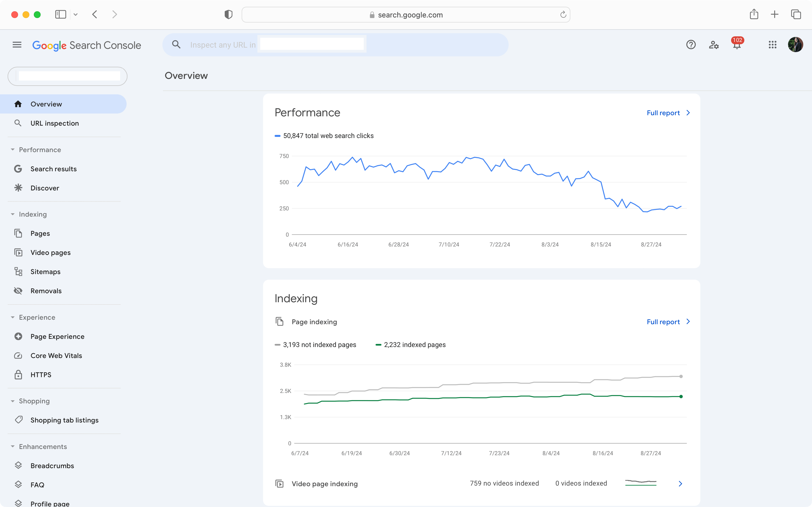Click the Core Web Vitals icon
The height and width of the screenshot is (507, 812).
pyautogui.click(x=17, y=355)
